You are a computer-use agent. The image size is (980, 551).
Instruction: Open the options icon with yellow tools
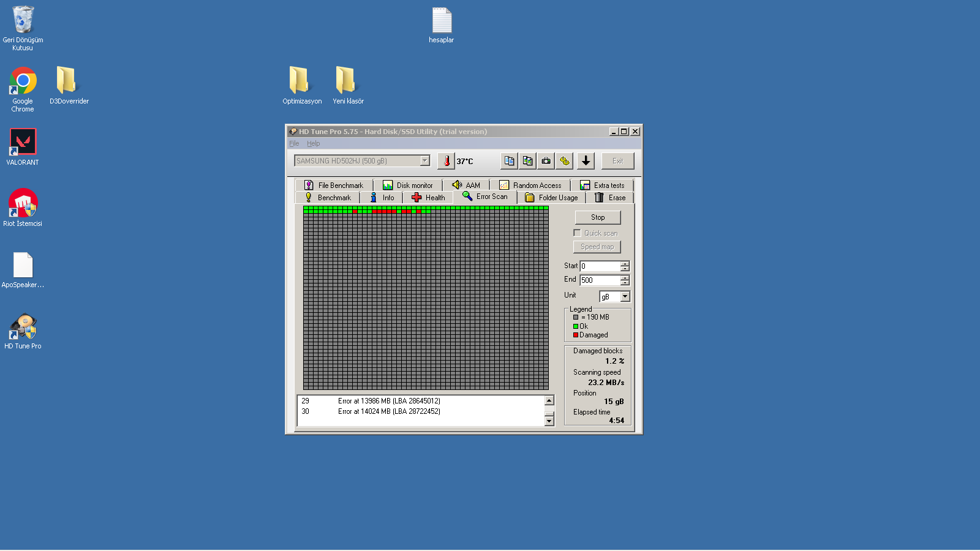point(564,161)
